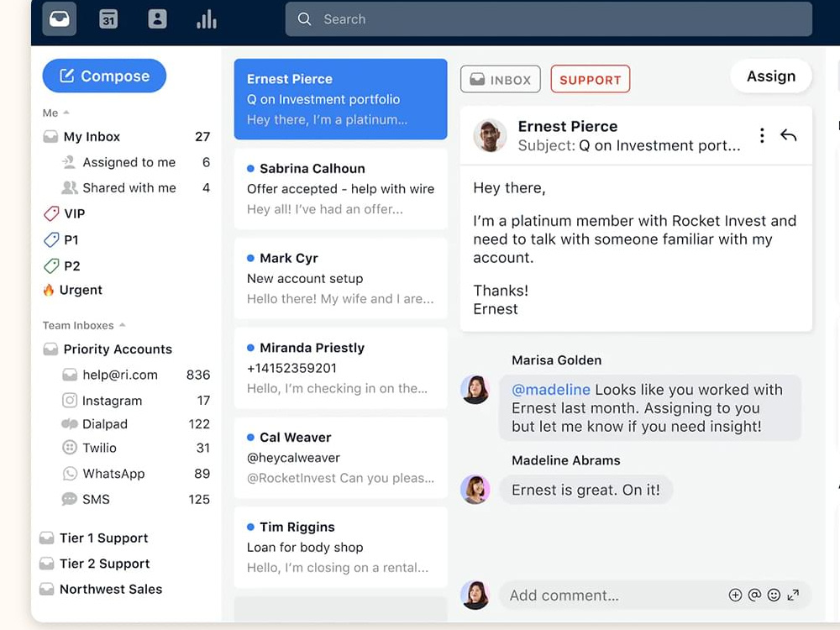Click the reply arrow icon
The width and height of the screenshot is (840, 630).
pyautogui.click(x=788, y=135)
